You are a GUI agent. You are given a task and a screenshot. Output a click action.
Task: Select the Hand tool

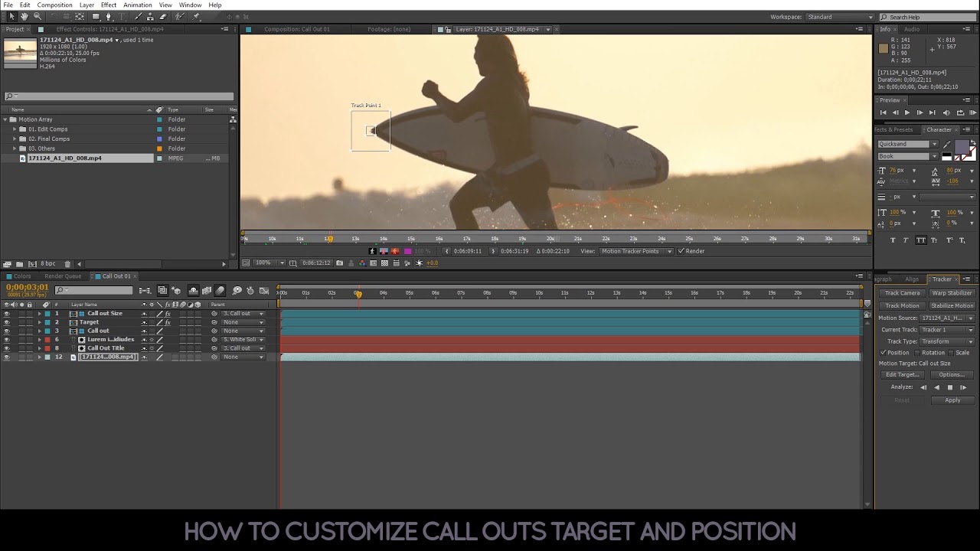coord(24,16)
